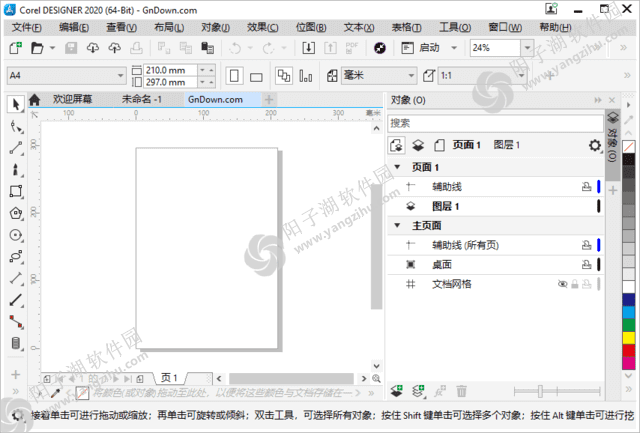
Task: Select the Rectangle tool
Action: tap(16, 191)
